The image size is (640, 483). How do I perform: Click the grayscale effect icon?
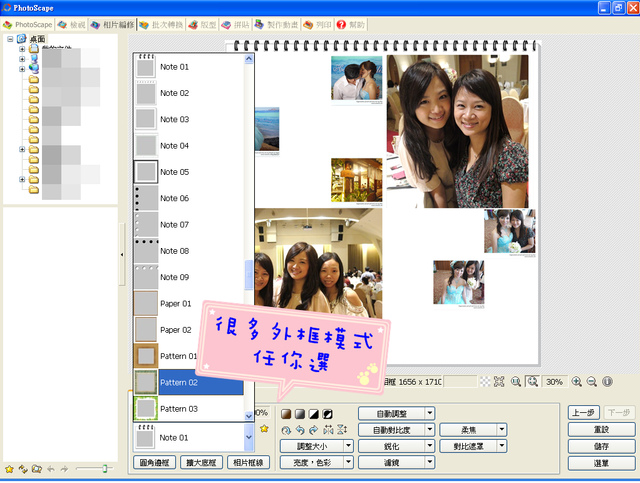coord(300,414)
